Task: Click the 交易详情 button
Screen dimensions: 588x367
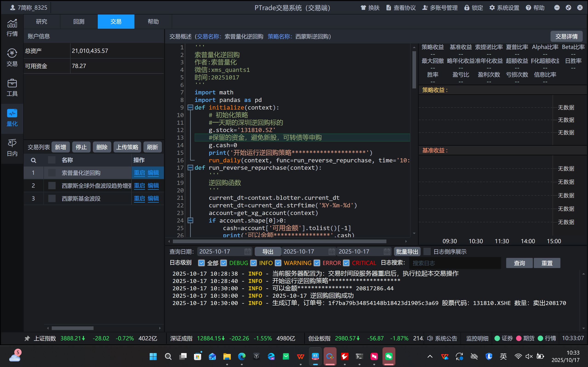Action: tap(566, 37)
